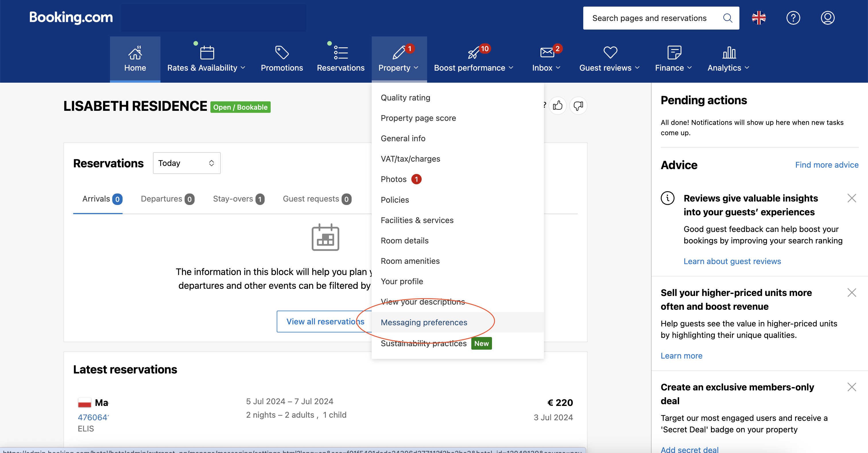Open reservation number 476064 link
The image size is (868, 453).
(x=93, y=417)
